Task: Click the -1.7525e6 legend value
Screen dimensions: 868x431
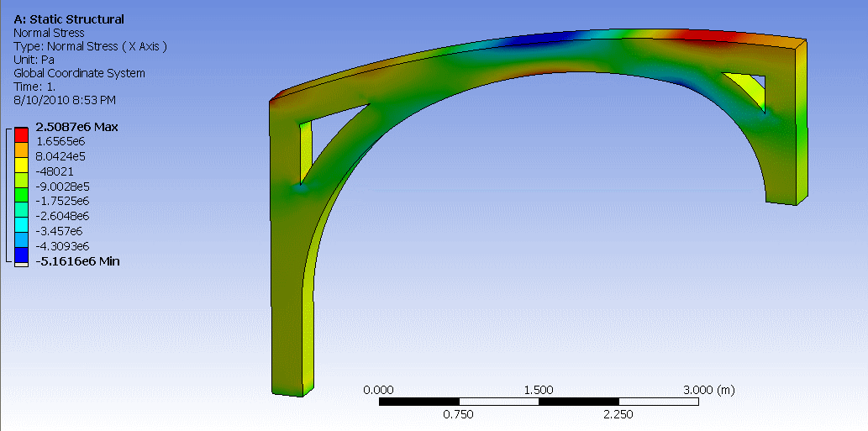Action: 62,202
